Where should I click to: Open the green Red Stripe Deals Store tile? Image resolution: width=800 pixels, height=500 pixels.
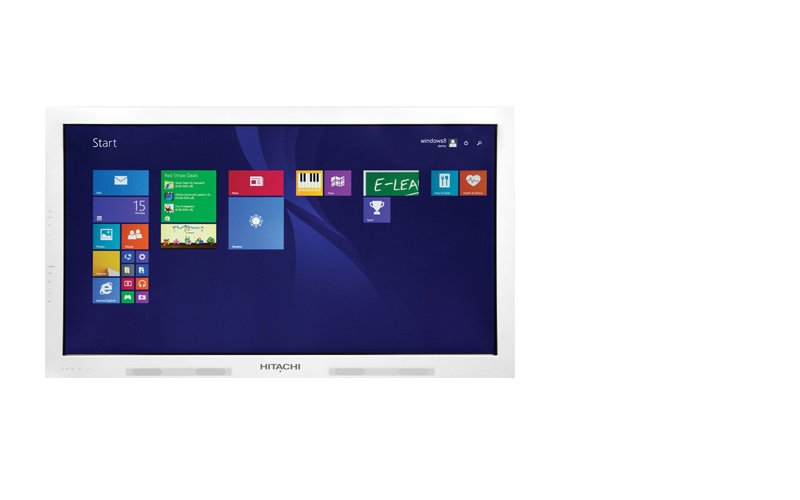188,196
